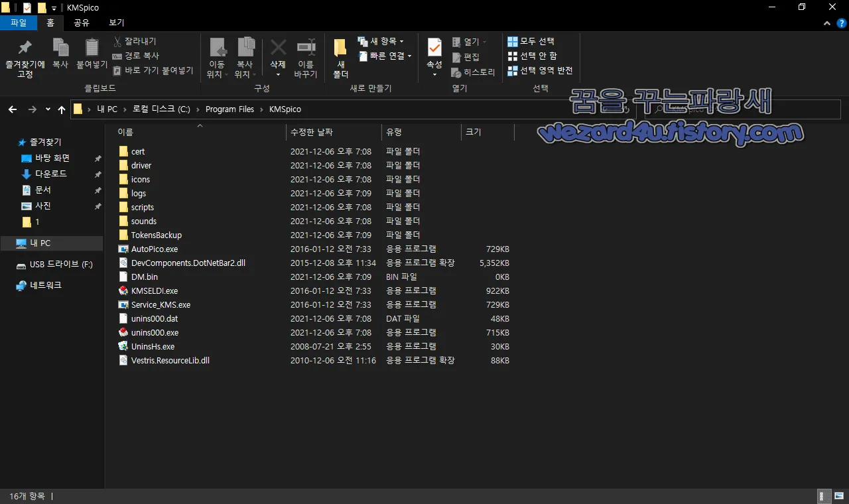Switch to the 홈 ribbon tab
Screen dimensions: 849x504
point(50,23)
